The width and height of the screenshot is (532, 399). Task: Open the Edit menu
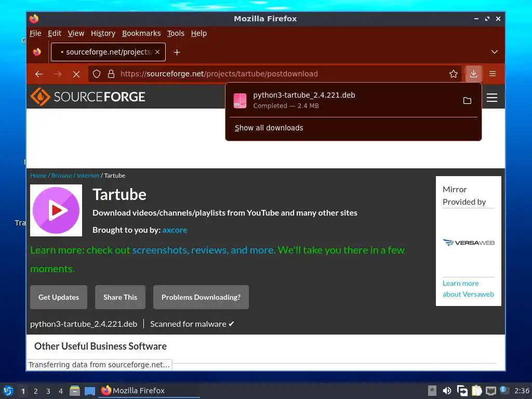point(54,33)
